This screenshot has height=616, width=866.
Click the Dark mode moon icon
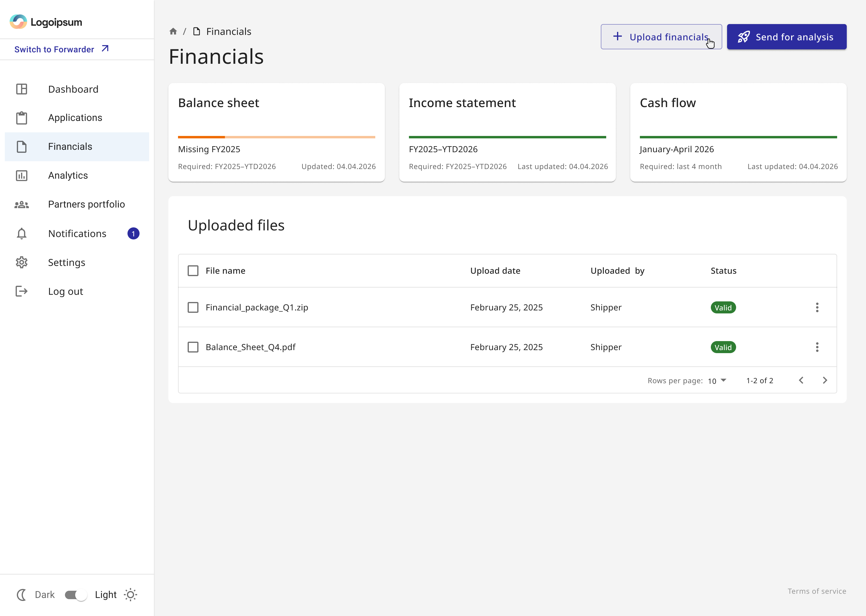(22, 594)
